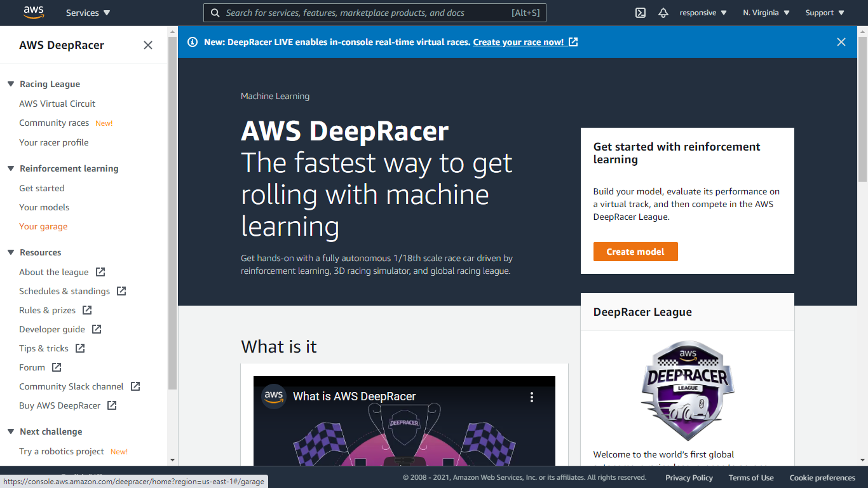
Task: Collapse the Reinforcement learning section
Action: (x=11, y=168)
